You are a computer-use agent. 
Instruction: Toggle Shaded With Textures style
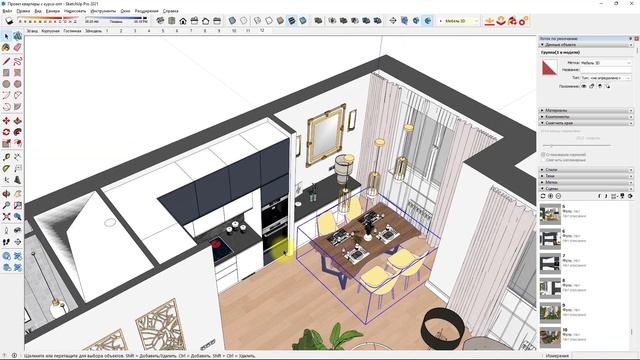coord(292,20)
